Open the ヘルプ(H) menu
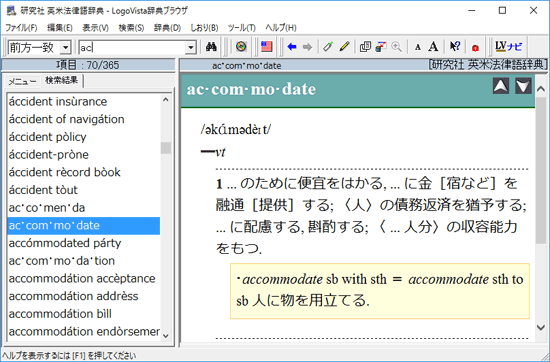This screenshot has width=550, height=362. click(x=281, y=28)
